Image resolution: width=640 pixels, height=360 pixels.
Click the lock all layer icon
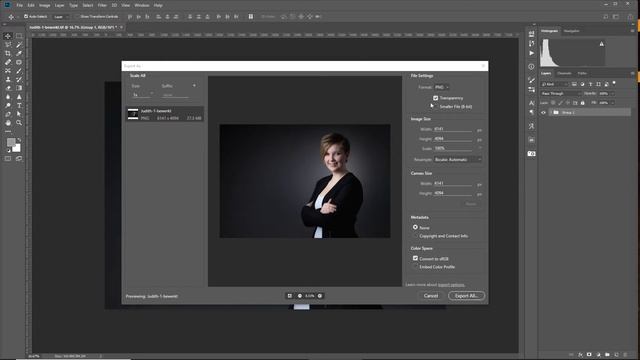coord(582,103)
